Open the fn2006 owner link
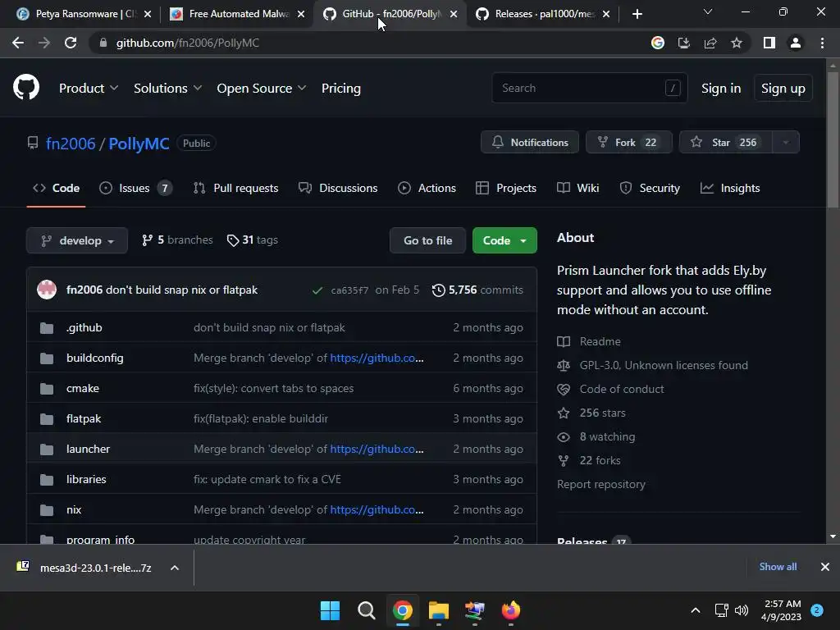Screen dimensions: 840x630 71,144
